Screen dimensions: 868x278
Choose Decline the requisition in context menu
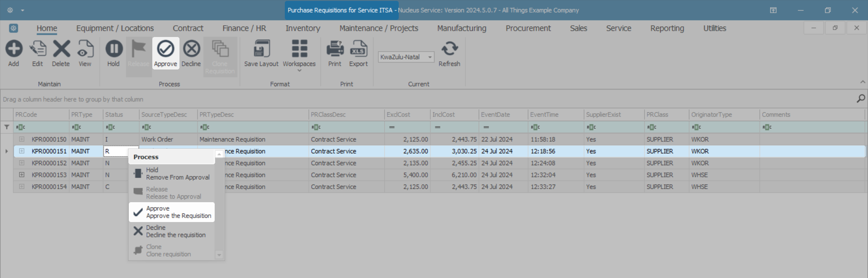coord(172,232)
